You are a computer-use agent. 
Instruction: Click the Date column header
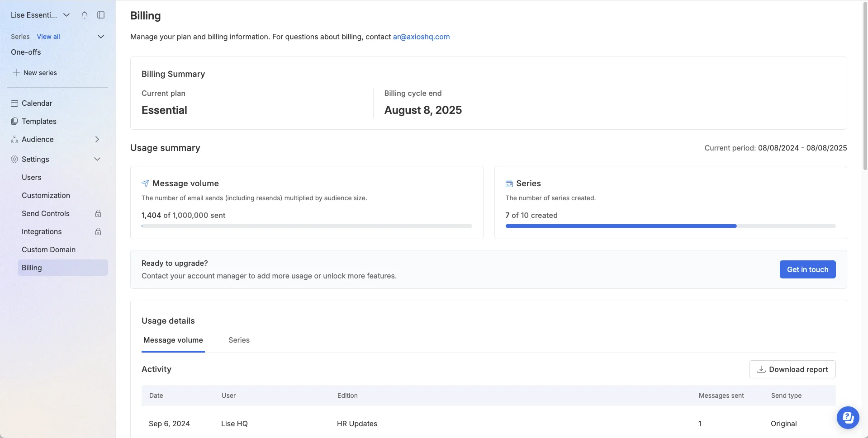click(156, 396)
